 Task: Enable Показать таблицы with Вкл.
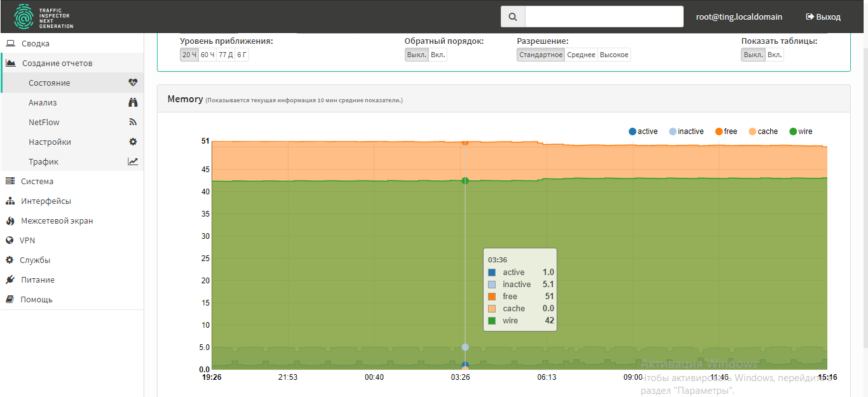tap(775, 55)
